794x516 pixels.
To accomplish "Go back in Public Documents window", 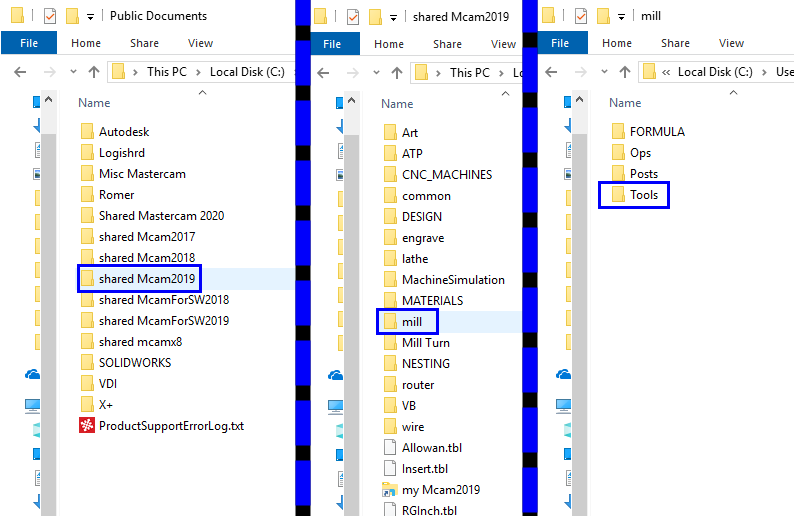I will [20, 72].
